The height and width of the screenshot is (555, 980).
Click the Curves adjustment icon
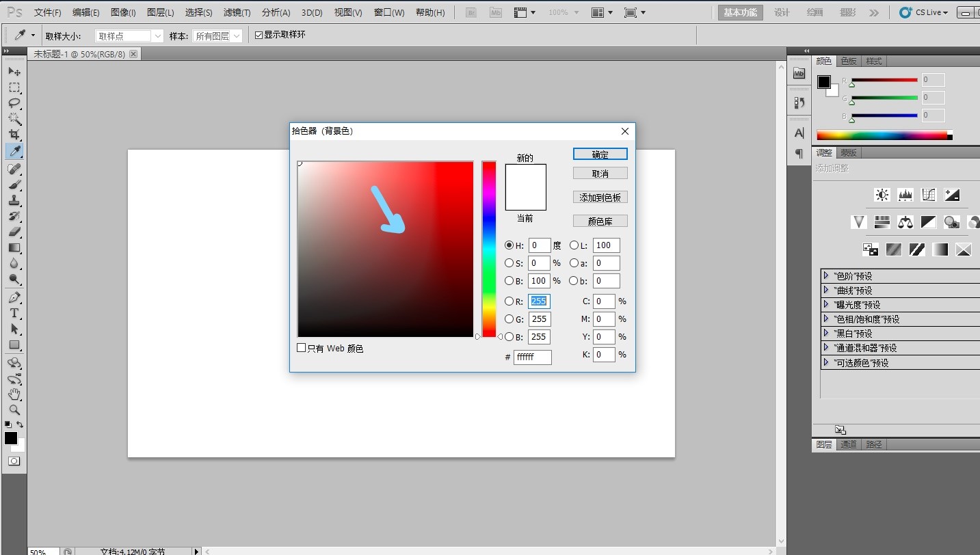click(x=928, y=195)
